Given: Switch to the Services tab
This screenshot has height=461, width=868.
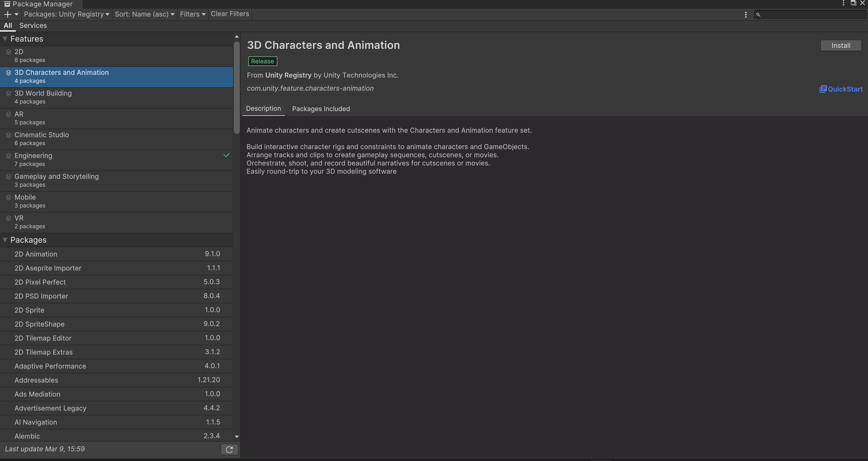Looking at the screenshot, I should 33,25.
